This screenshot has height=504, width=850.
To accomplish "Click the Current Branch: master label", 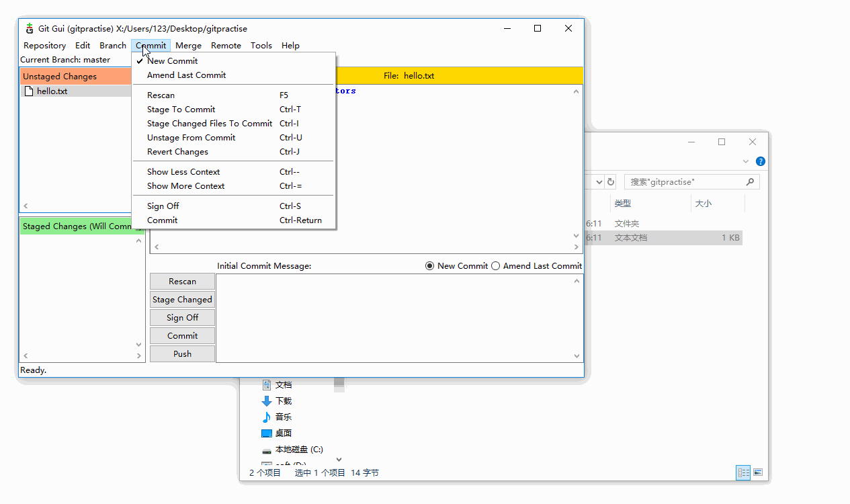I will [x=65, y=60].
